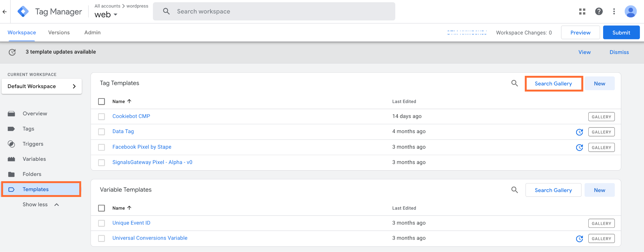Image resolution: width=644 pixels, height=252 pixels.
Task: Search within Variable Templates using magnifier icon
Action: coord(515,190)
